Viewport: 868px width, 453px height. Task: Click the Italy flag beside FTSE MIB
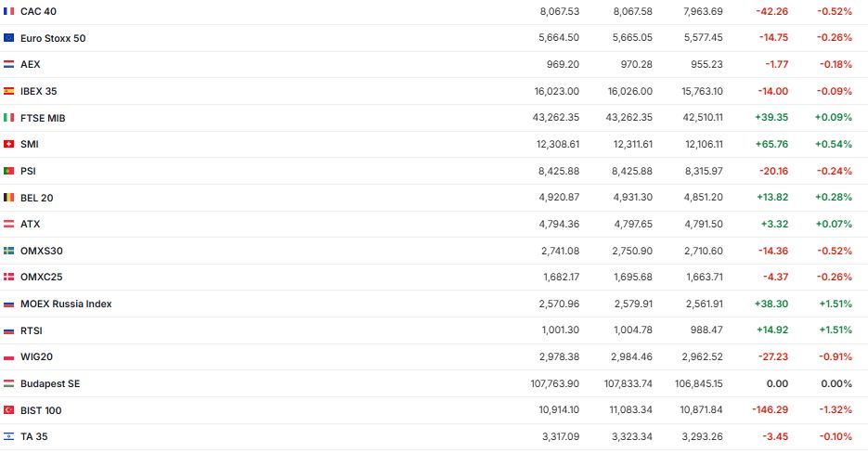pos(9,118)
